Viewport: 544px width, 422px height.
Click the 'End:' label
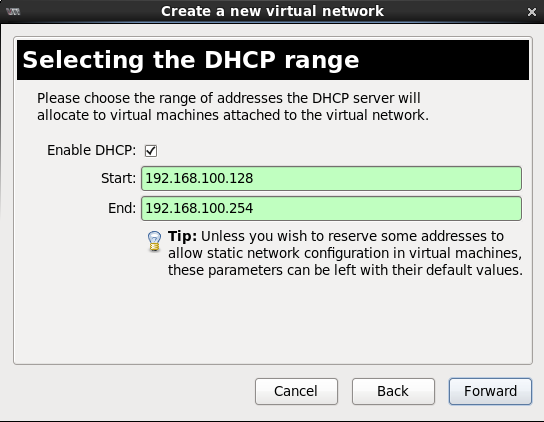point(122,208)
